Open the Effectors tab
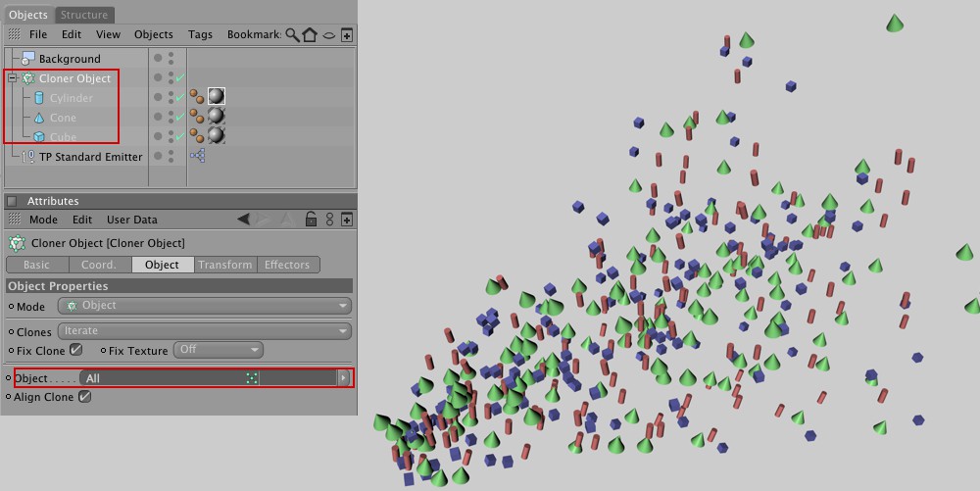The image size is (980, 491). 287,265
